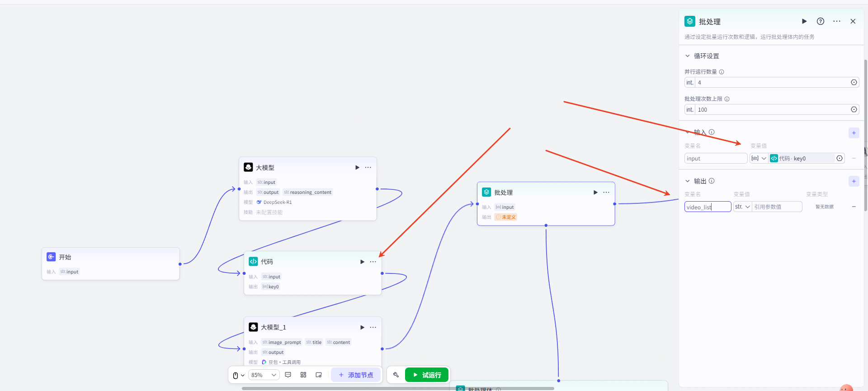Image resolution: width=868 pixels, height=391 pixels.
Task: Add a new output variable with plus
Action: tap(854, 181)
